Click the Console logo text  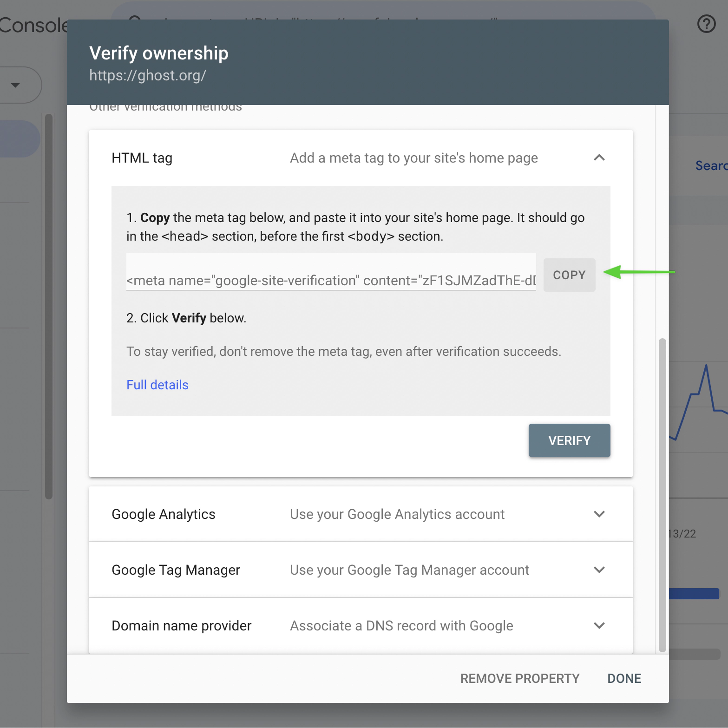coord(33,26)
